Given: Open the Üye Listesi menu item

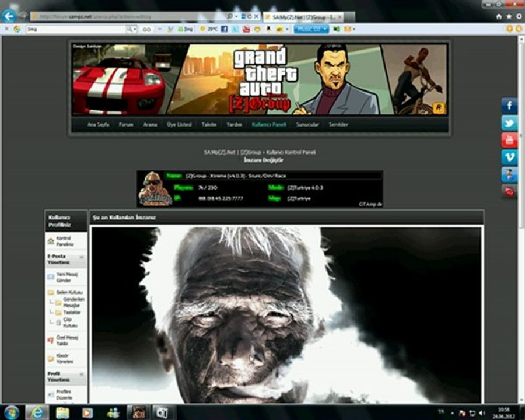Looking at the screenshot, I should pyautogui.click(x=179, y=125).
